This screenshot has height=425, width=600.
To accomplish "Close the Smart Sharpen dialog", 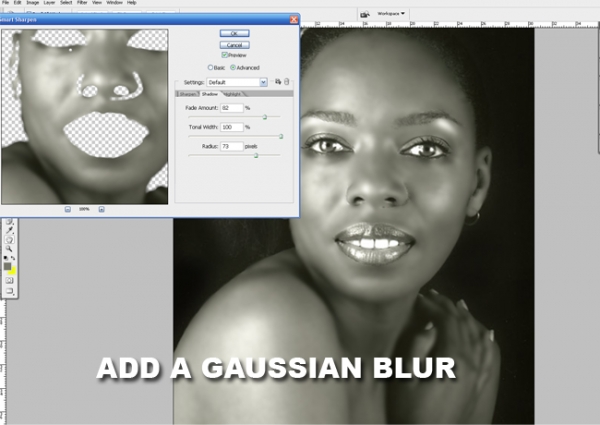I will tap(293, 20).
